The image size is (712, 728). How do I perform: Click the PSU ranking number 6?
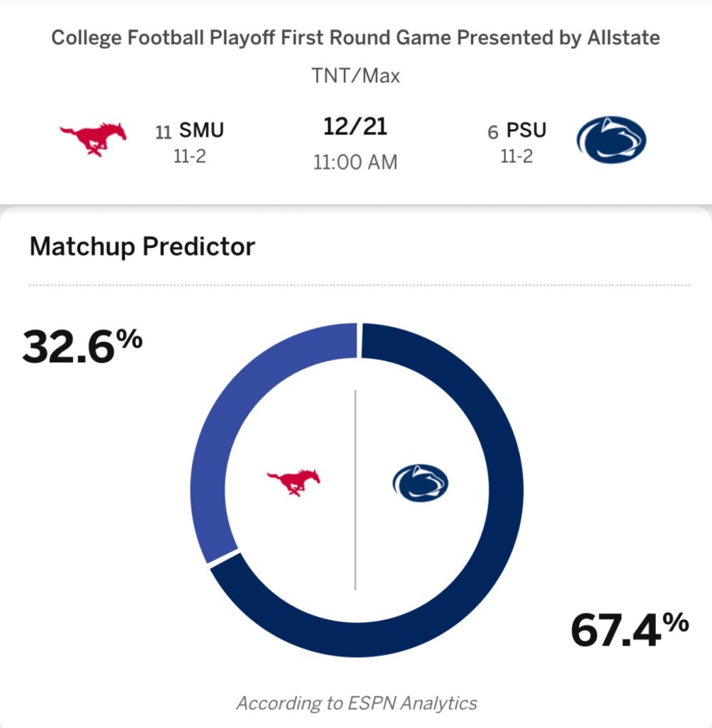493,132
